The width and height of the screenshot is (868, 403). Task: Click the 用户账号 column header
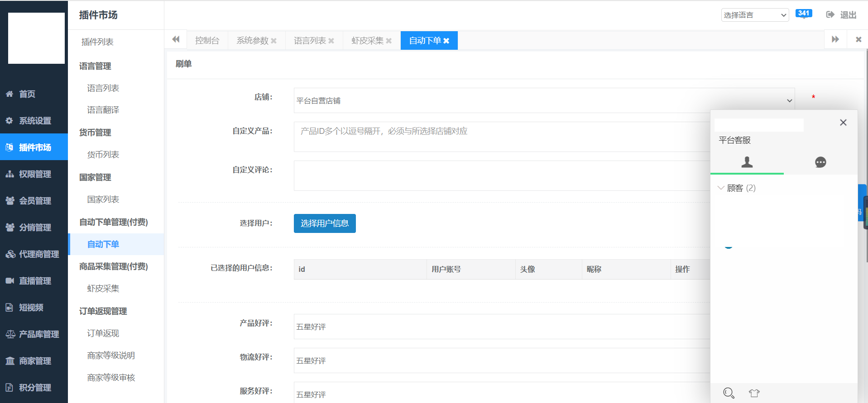pyautogui.click(x=471, y=269)
